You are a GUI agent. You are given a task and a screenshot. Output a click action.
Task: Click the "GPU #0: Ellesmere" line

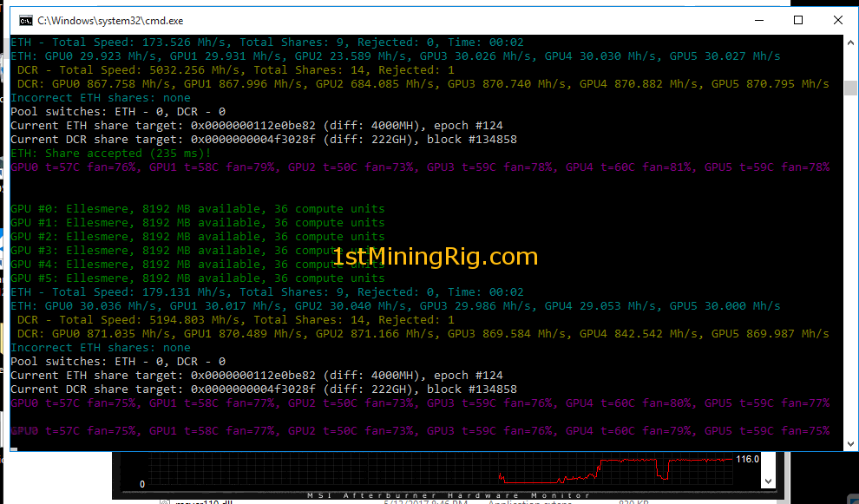click(197, 209)
